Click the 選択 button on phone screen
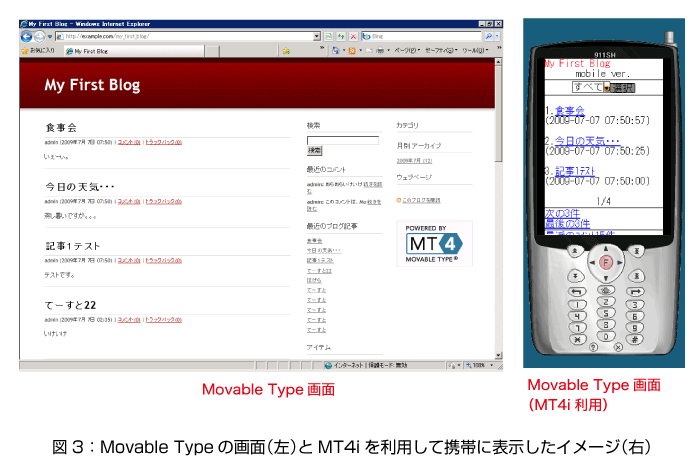The image size is (700, 464). click(622, 88)
